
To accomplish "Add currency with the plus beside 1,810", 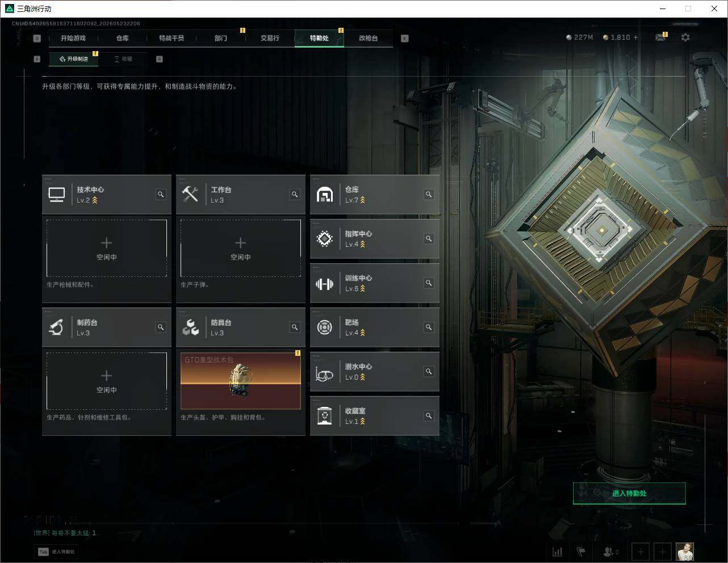I will [x=635, y=37].
